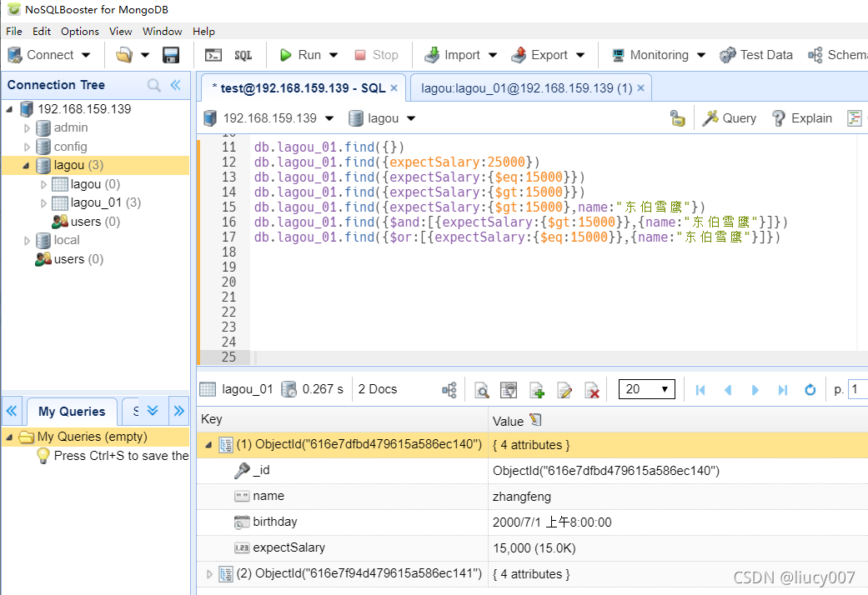Select the local database

coord(58,240)
